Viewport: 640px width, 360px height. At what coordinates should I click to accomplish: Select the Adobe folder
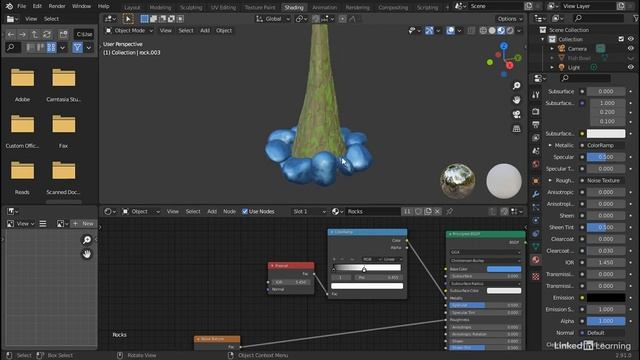(22, 84)
